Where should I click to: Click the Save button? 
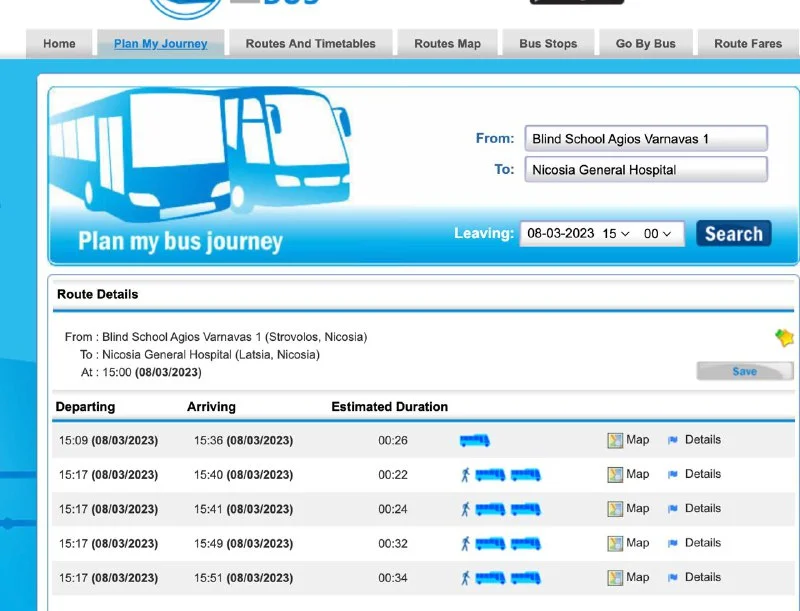click(744, 371)
